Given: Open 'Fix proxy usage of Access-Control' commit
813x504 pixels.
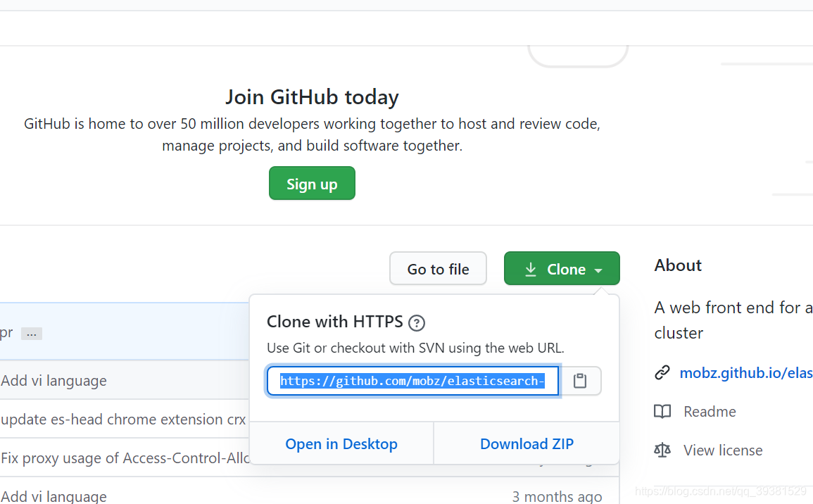Looking at the screenshot, I should coord(125,458).
